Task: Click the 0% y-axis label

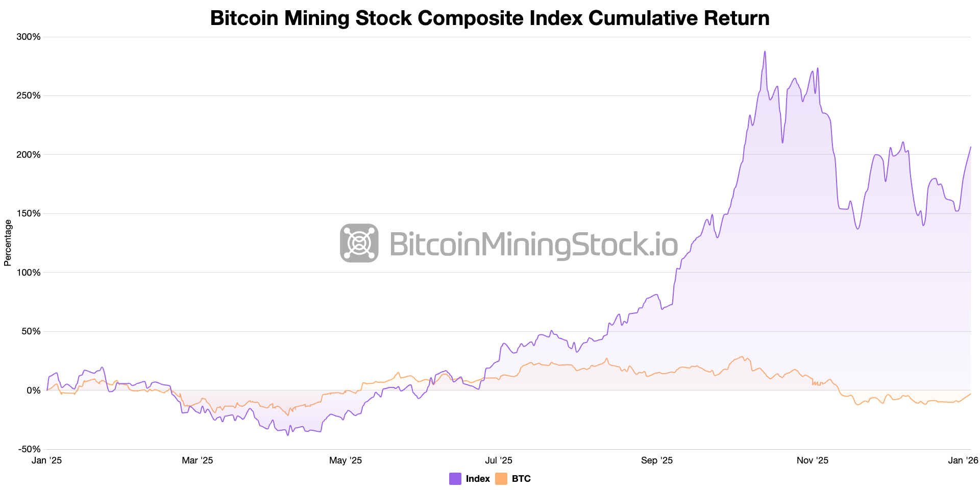Action: pos(33,390)
